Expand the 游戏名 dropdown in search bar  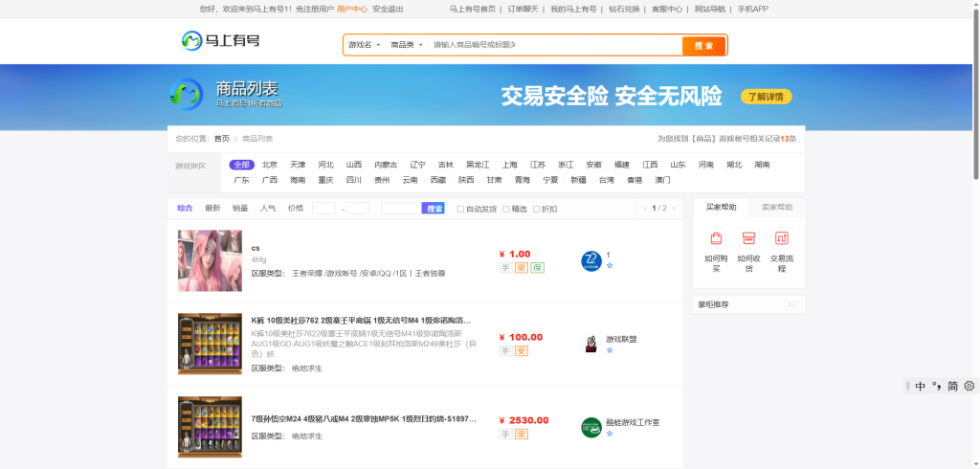tap(365, 45)
